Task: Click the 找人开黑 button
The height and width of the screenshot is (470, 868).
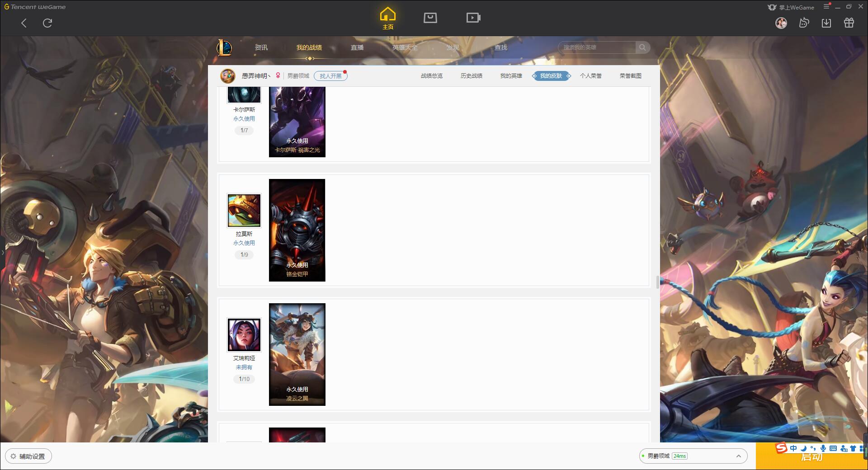Action: coord(330,76)
